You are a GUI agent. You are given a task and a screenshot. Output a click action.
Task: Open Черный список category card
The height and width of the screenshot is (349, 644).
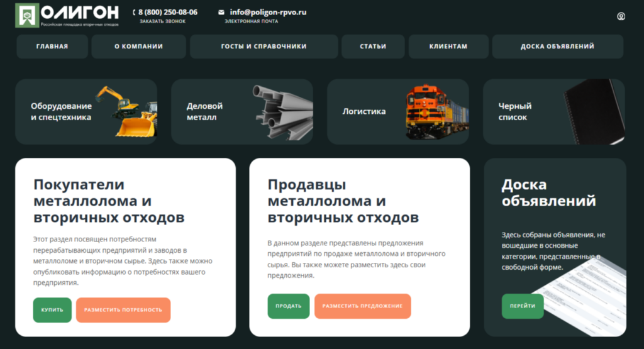554,112
